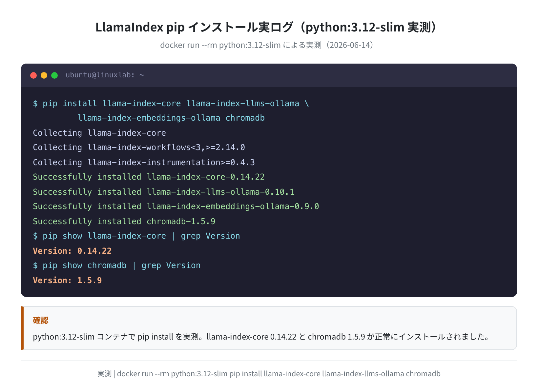Click the terminal title 'ubuntu@linuxlab: ~'
The width and height of the screenshot is (538, 392).
point(105,75)
